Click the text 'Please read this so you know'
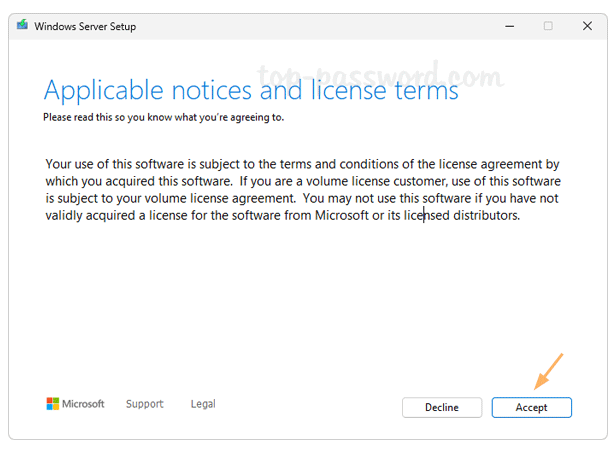Viewport: 616px width, 450px height. [x=108, y=117]
